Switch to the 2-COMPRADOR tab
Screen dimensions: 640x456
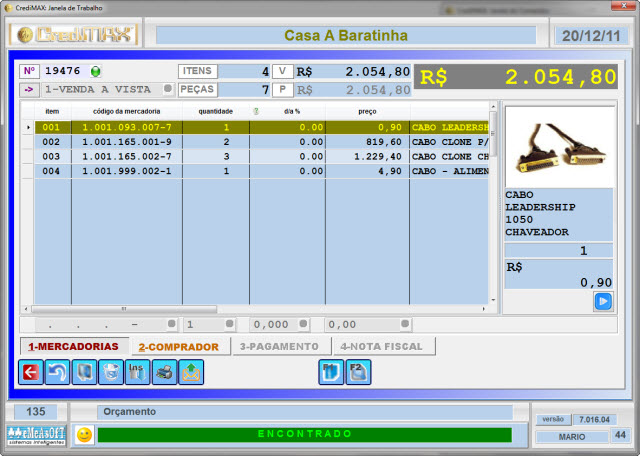click(178, 347)
